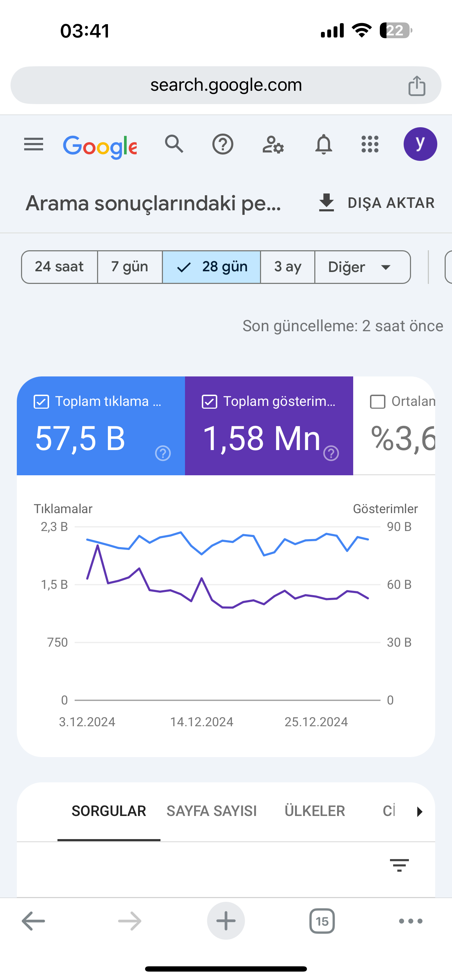452x980 pixels.
Task: Open user and permission settings icon
Action: pyautogui.click(x=273, y=144)
